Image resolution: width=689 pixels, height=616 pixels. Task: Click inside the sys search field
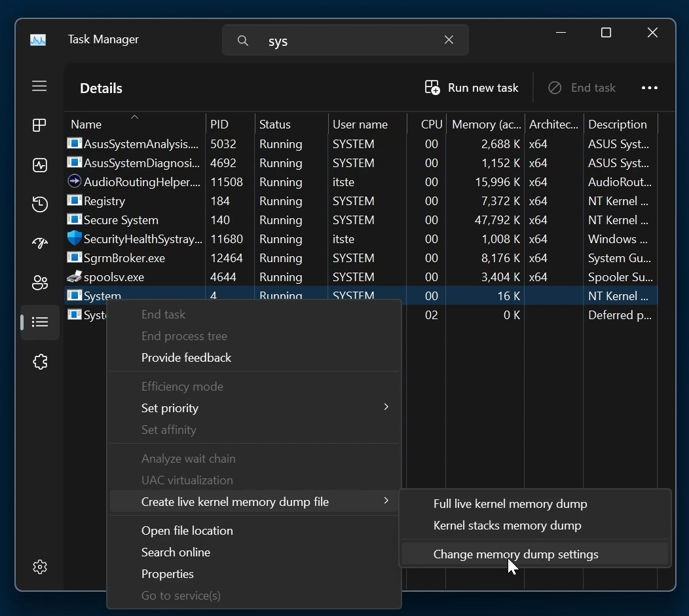tap(341, 39)
